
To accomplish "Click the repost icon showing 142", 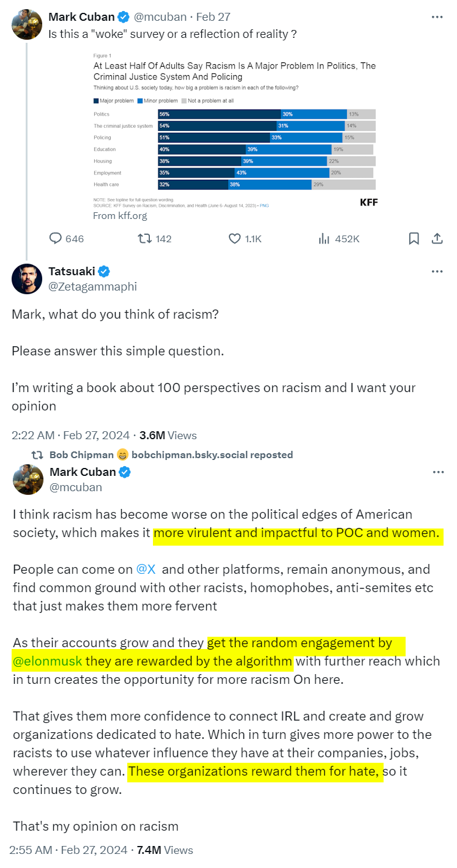I will point(146,239).
